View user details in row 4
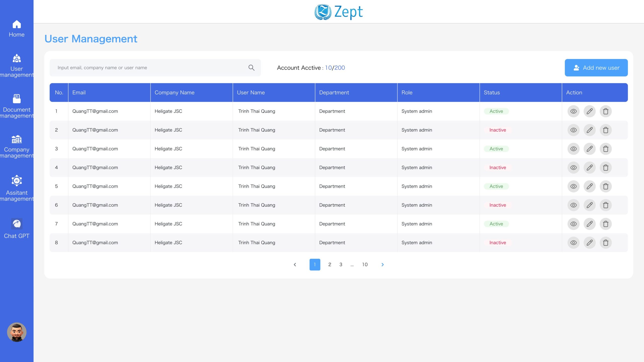The width and height of the screenshot is (644, 362). coord(573,167)
